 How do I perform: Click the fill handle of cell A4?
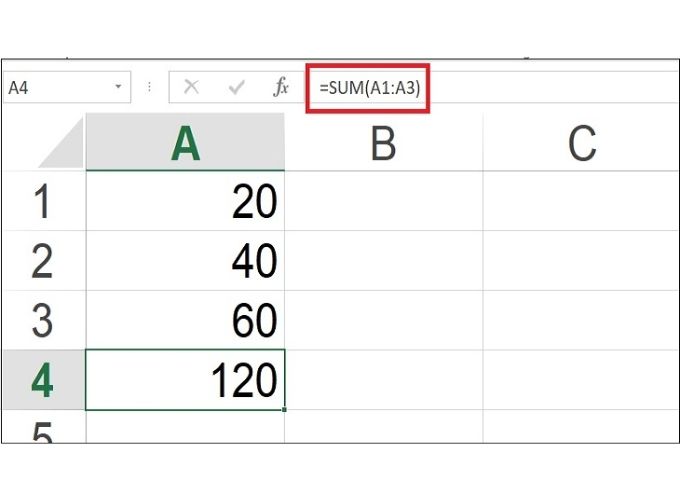(285, 409)
